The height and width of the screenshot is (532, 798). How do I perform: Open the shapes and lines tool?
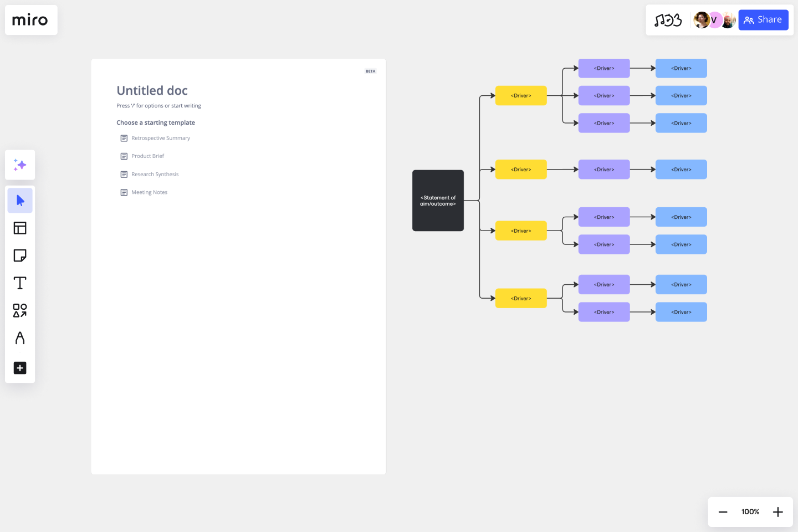[20, 310]
